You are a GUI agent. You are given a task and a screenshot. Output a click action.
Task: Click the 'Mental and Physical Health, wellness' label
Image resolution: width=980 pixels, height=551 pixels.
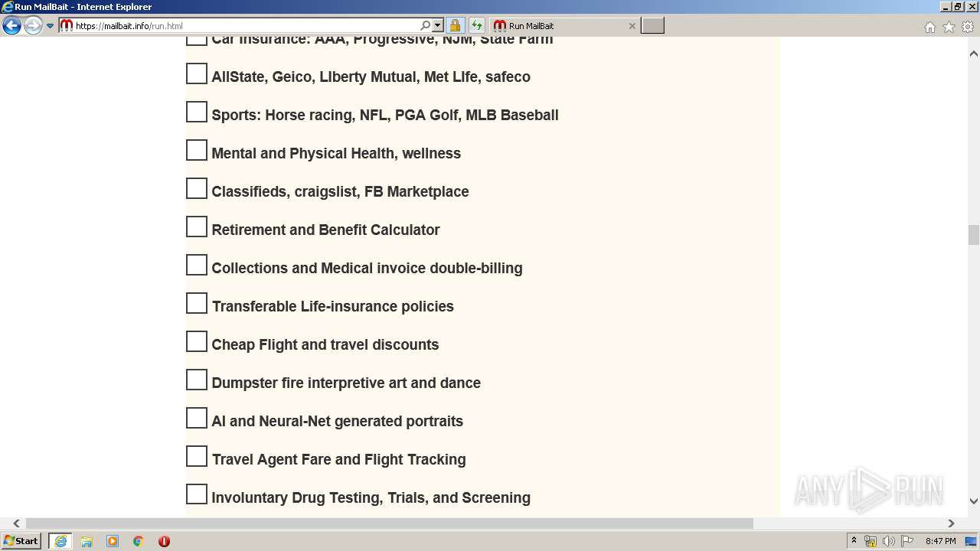tap(336, 153)
